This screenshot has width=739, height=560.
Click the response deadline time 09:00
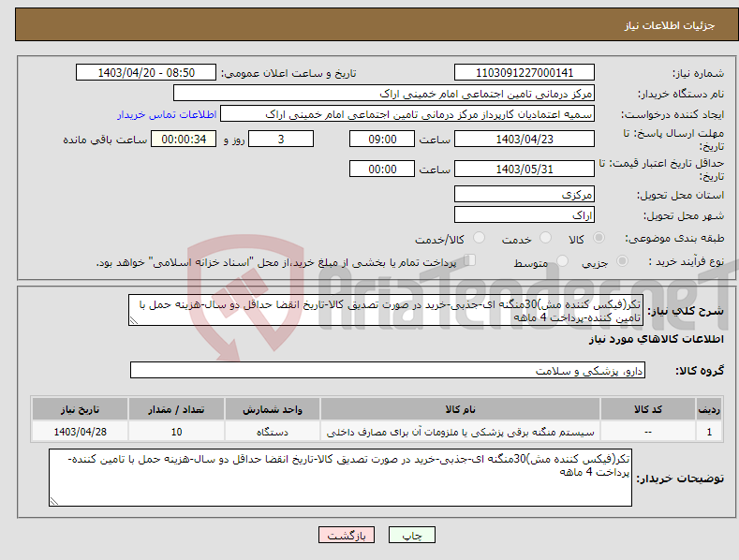(x=382, y=139)
